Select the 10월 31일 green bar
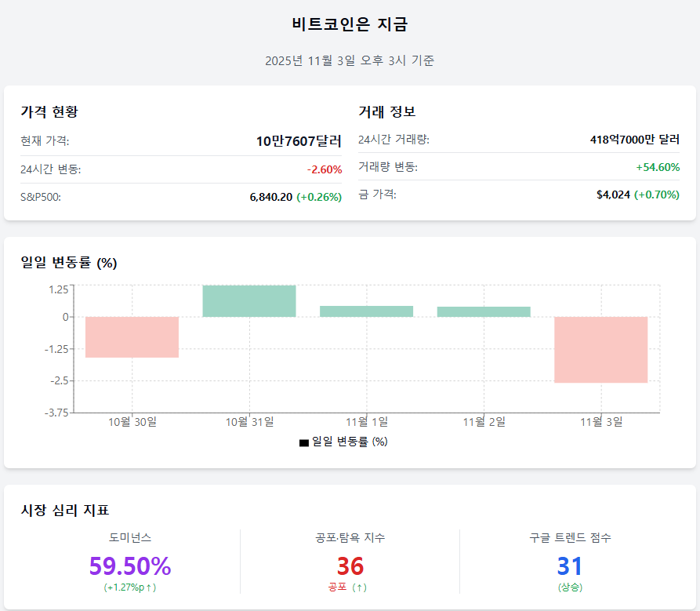The image size is (700, 611). (249, 301)
